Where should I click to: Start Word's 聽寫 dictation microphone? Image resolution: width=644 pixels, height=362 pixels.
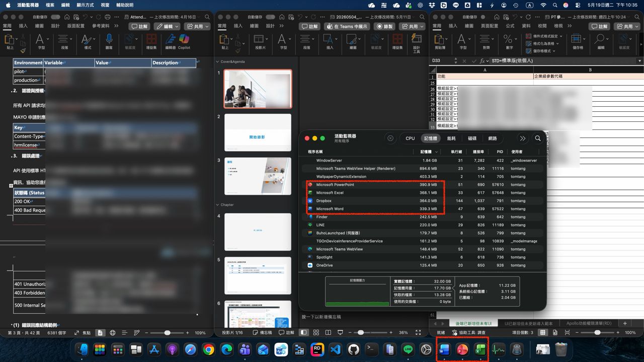click(x=109, y=41)
